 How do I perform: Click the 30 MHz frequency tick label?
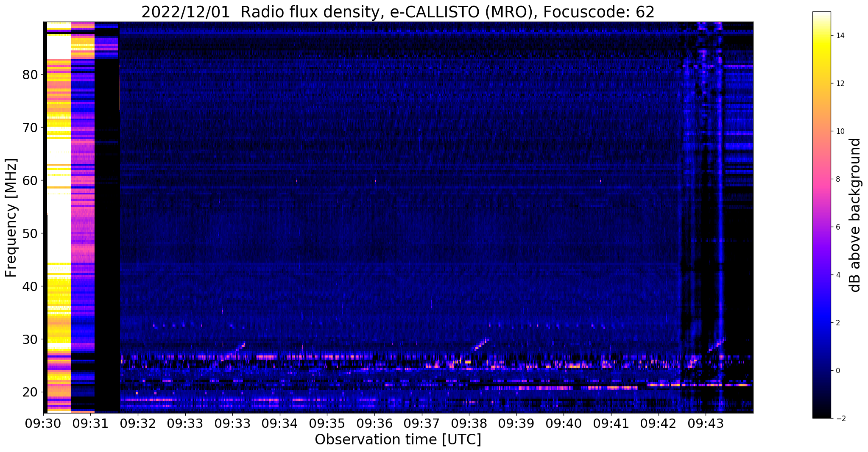point(30,339)
